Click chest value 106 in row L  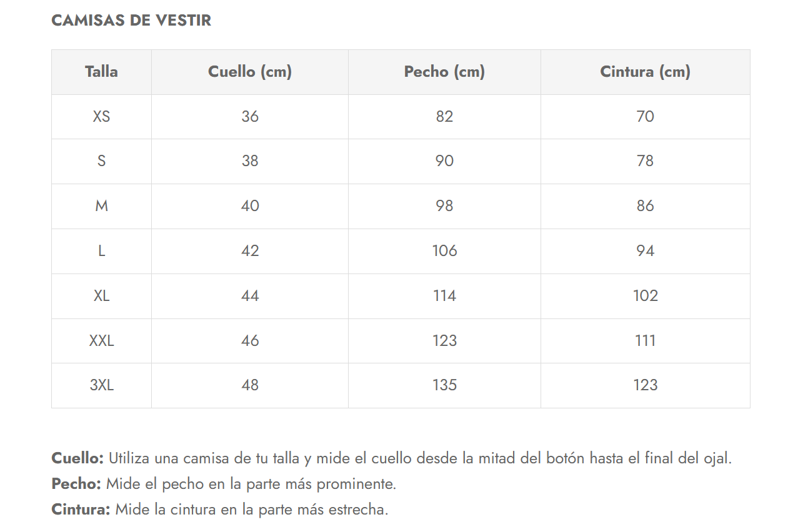[x=444, y=251]
